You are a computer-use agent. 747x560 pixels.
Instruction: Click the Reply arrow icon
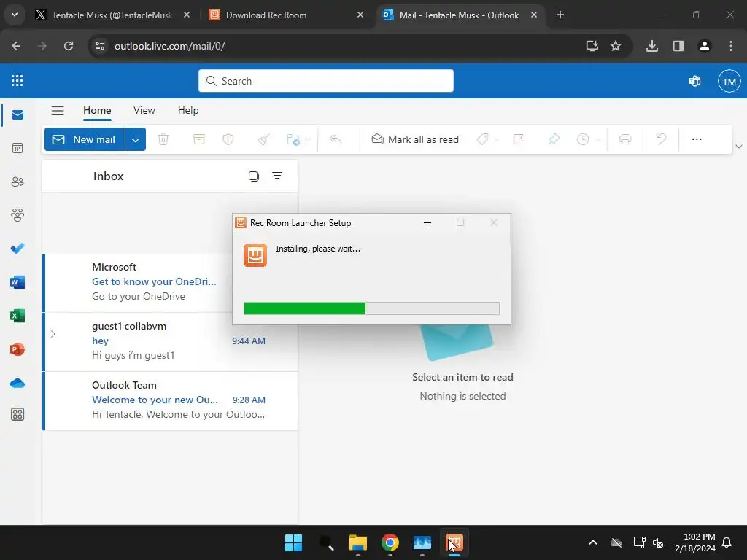336,139
